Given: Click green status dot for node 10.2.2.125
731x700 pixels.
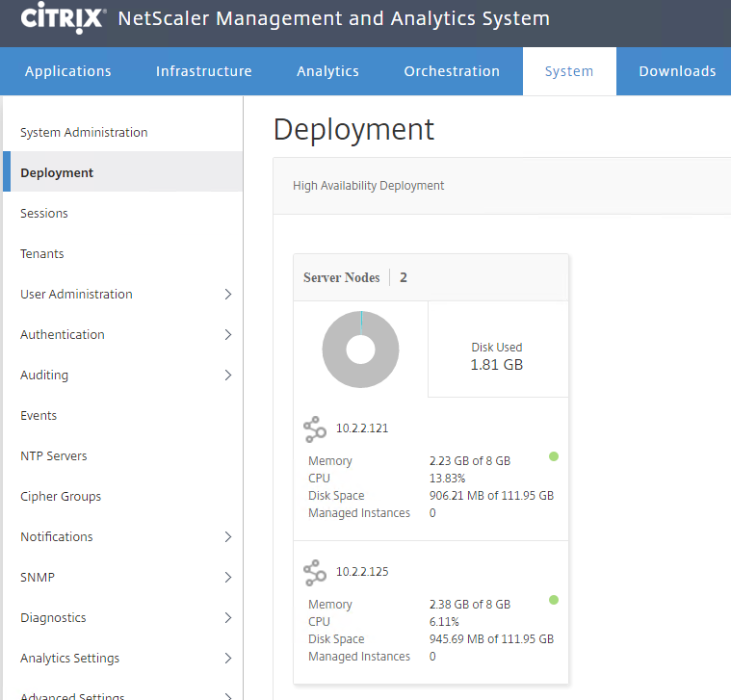Looking at the screenshot, I should point(554,600).
